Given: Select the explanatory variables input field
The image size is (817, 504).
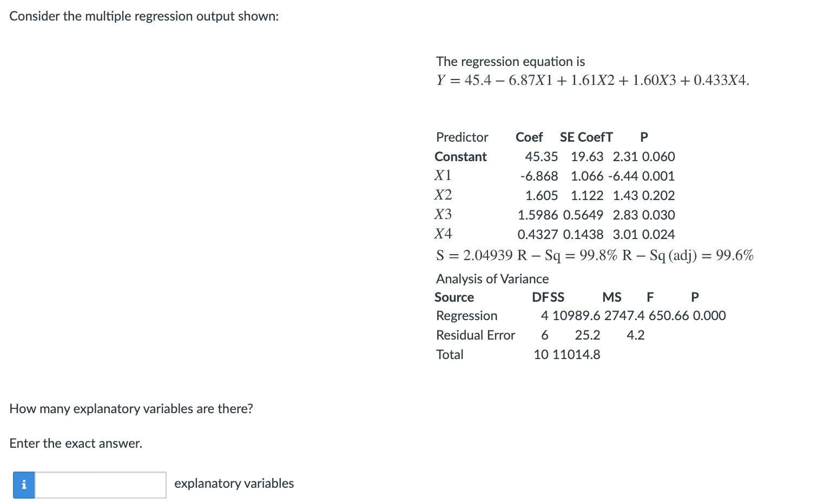Looking at the screenshot, I should pyautogui.click(x=100, y=485).
